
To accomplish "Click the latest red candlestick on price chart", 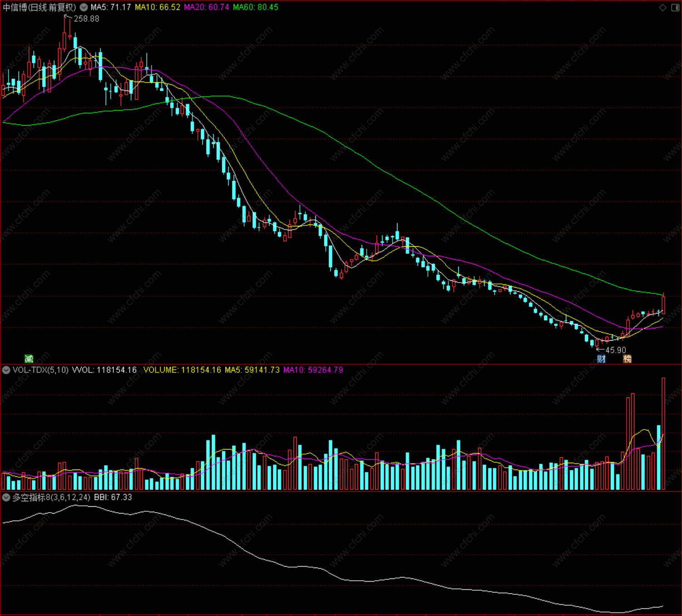I will click(663, 304).
